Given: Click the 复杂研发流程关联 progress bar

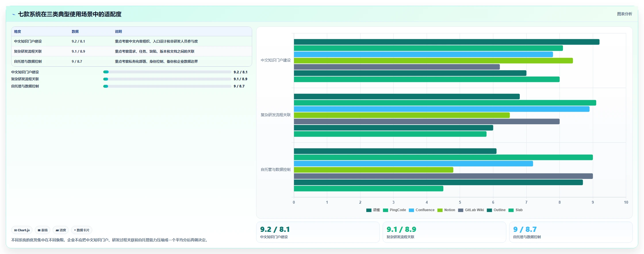Looking at the screenshot, I should [167, 79].
